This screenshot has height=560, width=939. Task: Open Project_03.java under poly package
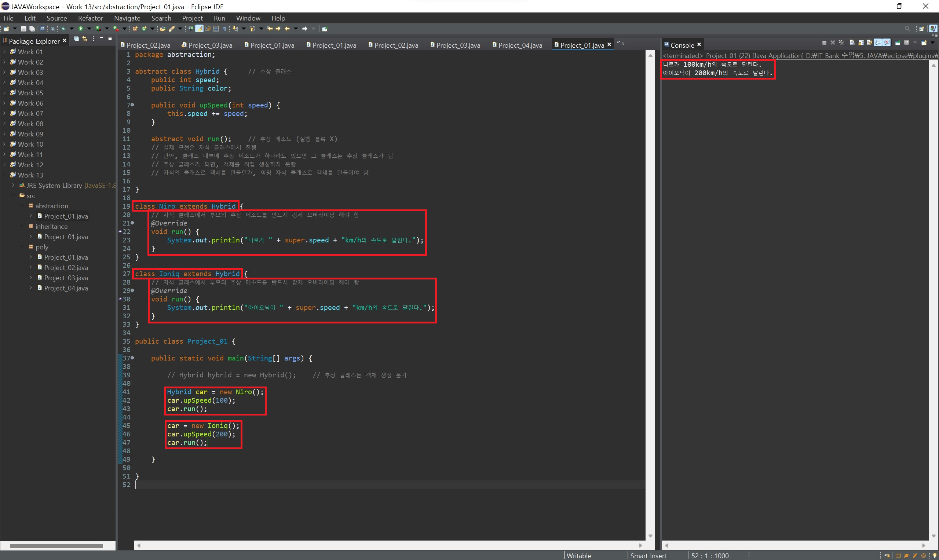click(66, 278)
